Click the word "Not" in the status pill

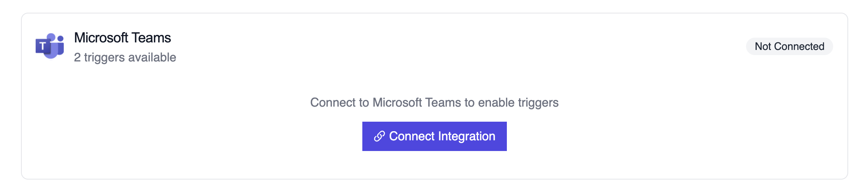pos(763,46)
